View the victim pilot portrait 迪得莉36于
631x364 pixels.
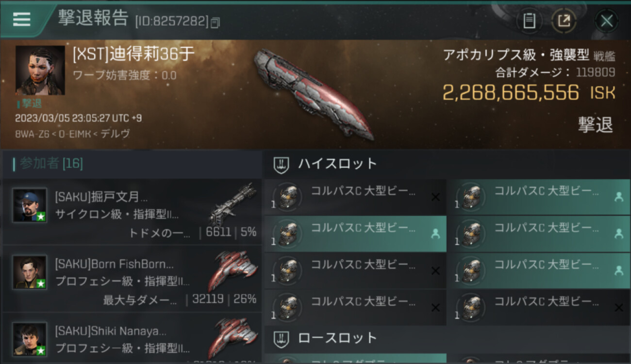click(x=40, y=70)
